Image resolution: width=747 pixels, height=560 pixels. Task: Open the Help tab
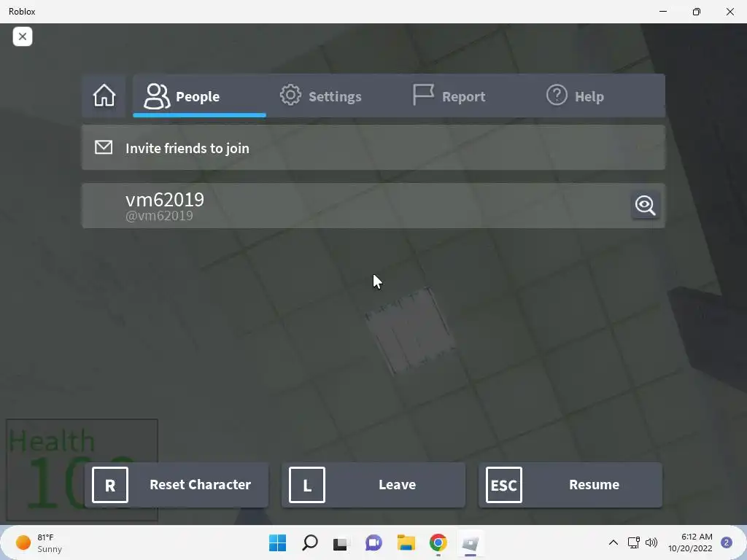(575, 96)
